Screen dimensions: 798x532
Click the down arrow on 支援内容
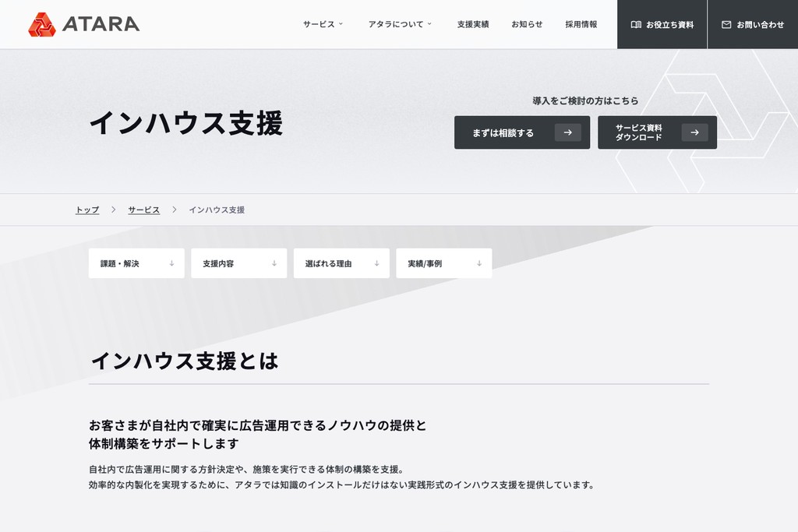[x=274, y=263]
